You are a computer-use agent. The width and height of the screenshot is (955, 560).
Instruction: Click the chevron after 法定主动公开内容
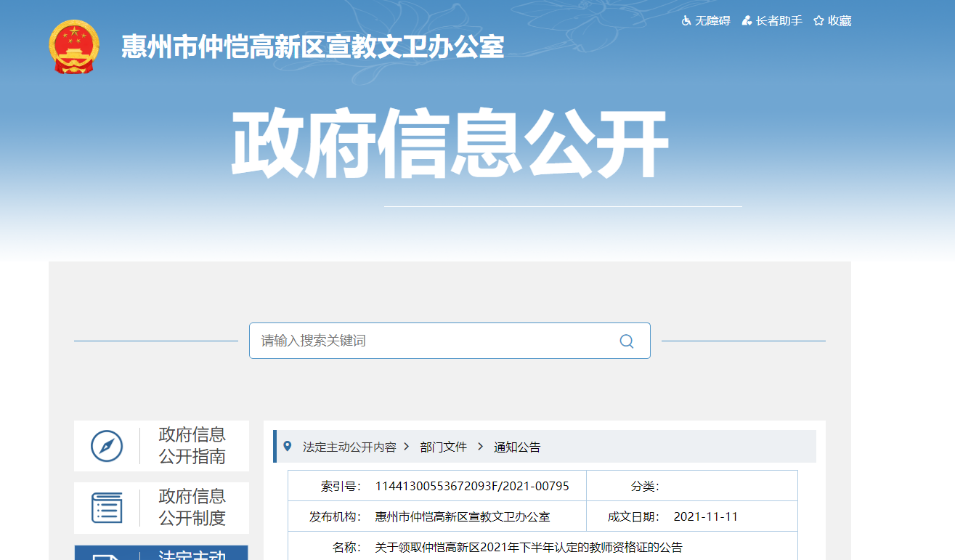pyautogui.click(x=407, y=447)
